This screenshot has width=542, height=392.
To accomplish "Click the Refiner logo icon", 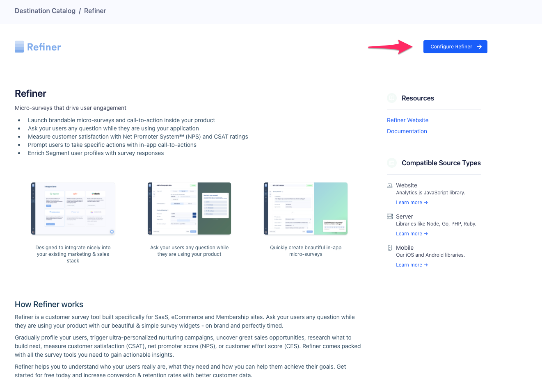I will click(19, 47).
